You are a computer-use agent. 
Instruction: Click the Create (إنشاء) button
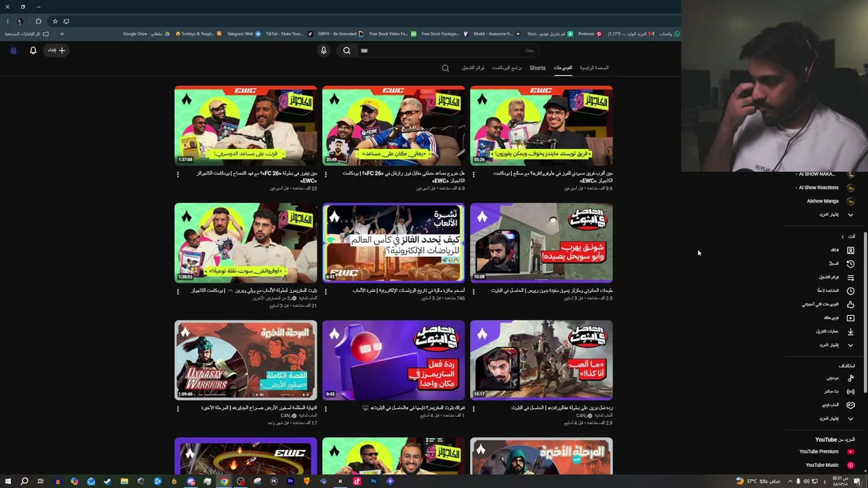[56, 50]
